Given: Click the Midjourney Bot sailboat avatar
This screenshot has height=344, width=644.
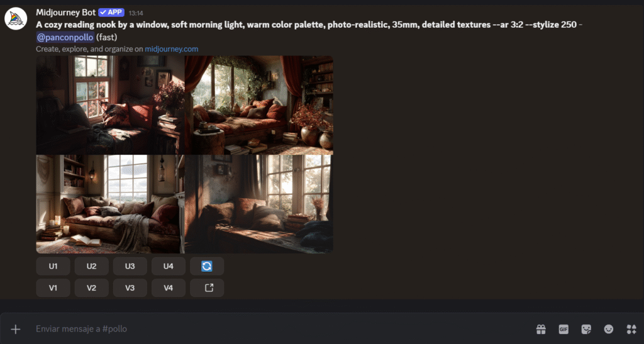Looking at the screenshot, I should (x=16, y=18).
